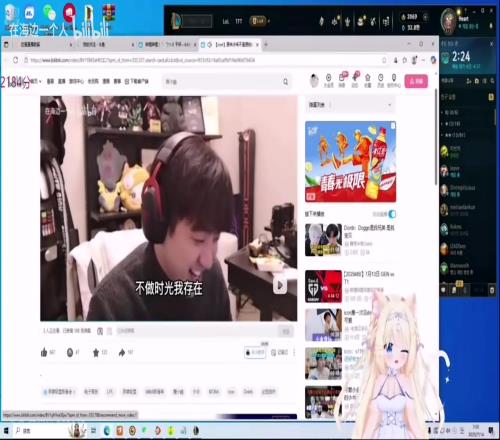Open the red drink advertisement banner
Viewport: 500px width, 440px height.
pyautogui.click(x=350, y=162)
